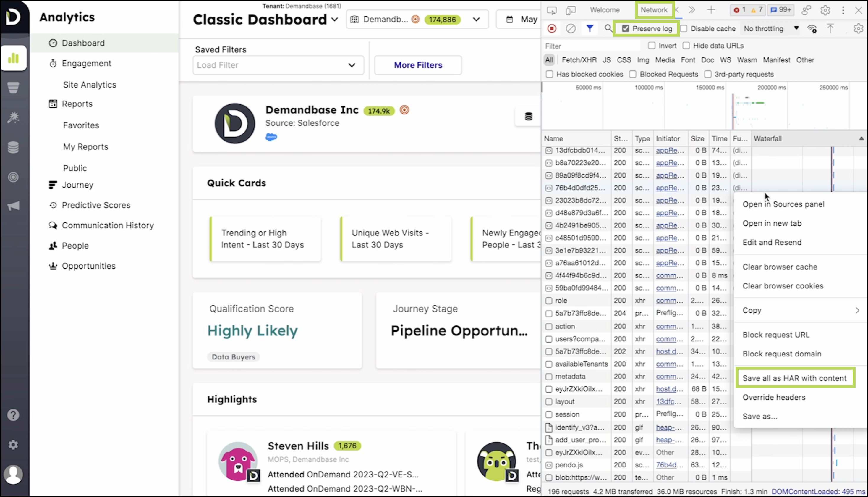
Task: Check the Hide data URLs checkbox
Action: tap(686, 46)
